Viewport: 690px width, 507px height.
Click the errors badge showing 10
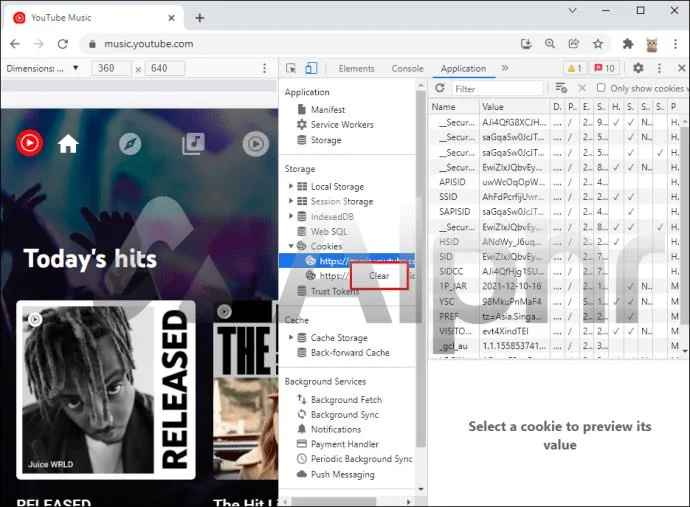coord(604,68)
